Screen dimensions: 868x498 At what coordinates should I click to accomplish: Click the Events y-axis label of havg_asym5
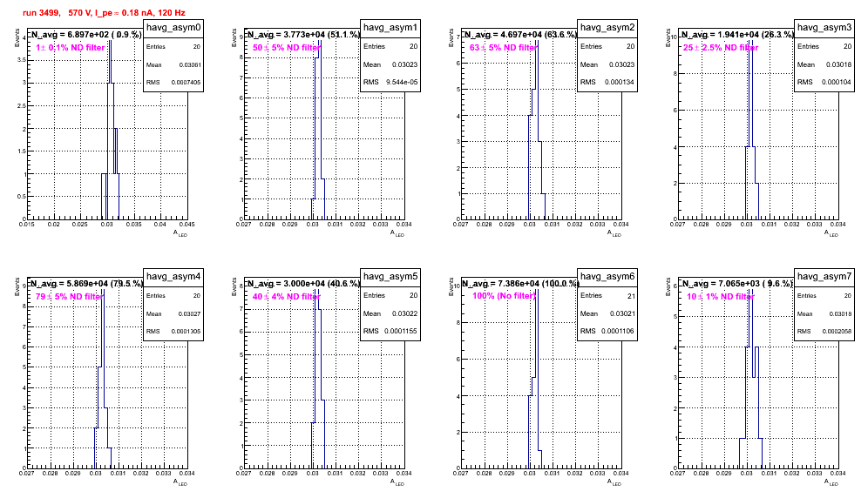pyautogui.click(x=234, y=286)
